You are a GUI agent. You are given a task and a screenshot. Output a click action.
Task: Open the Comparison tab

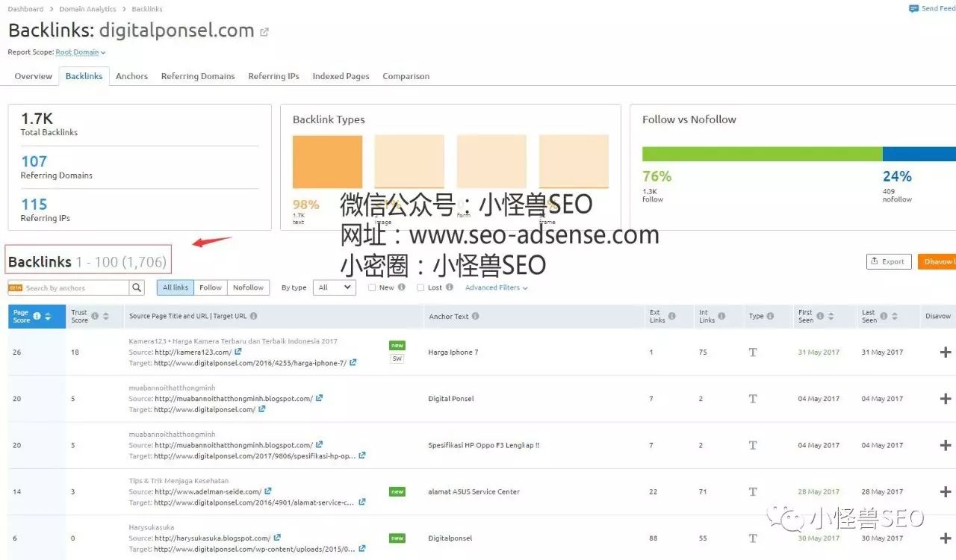[x=406, y=76]
